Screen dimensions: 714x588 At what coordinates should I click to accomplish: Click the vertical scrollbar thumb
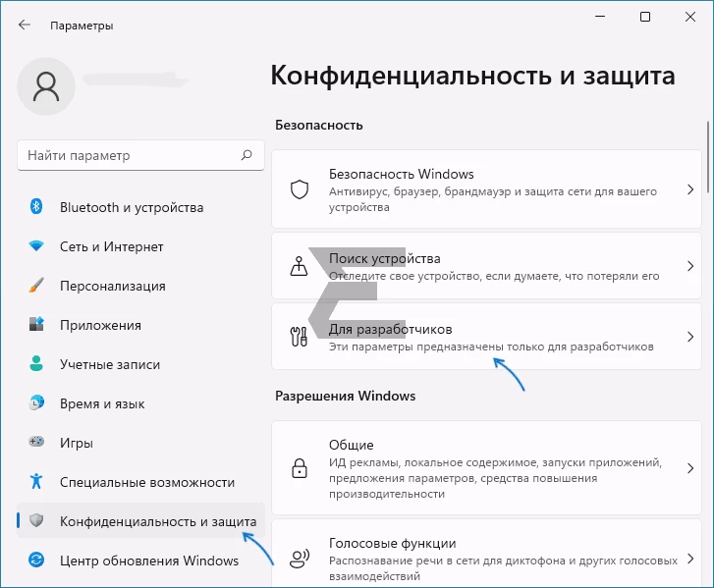click(x=708, y=156)
